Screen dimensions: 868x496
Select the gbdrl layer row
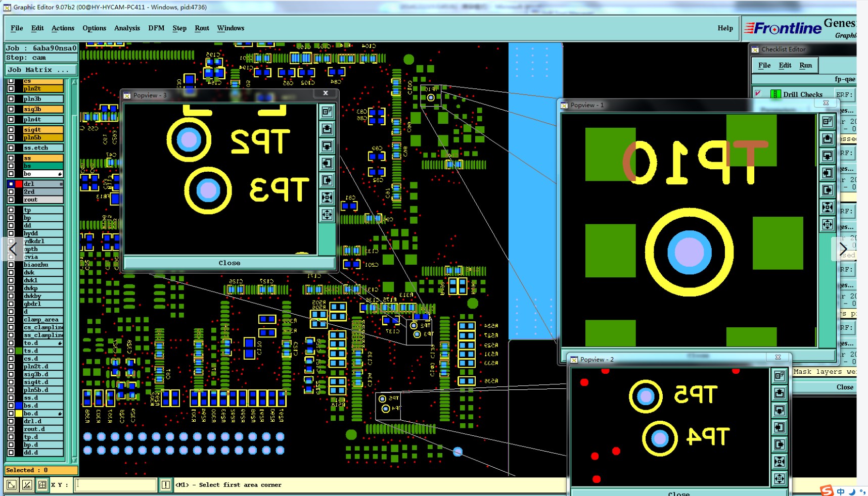click(43, 304)
